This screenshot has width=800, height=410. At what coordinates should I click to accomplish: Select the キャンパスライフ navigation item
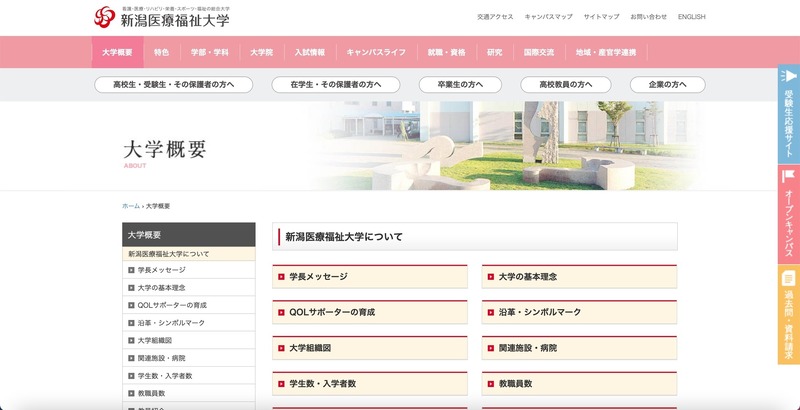click(x=375, y=52)
